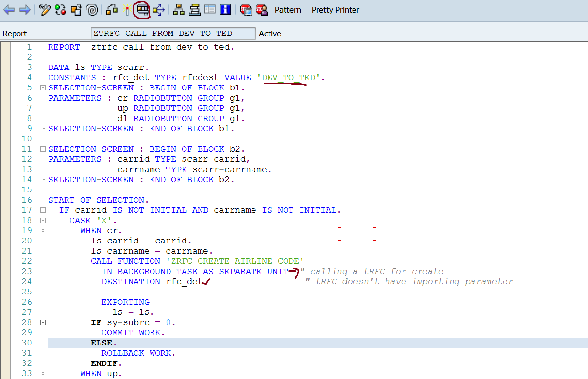Toggle Display/Change mode with the pencil icon
The width and height of the screenshot is (588, 379).
tap(45, 9)
